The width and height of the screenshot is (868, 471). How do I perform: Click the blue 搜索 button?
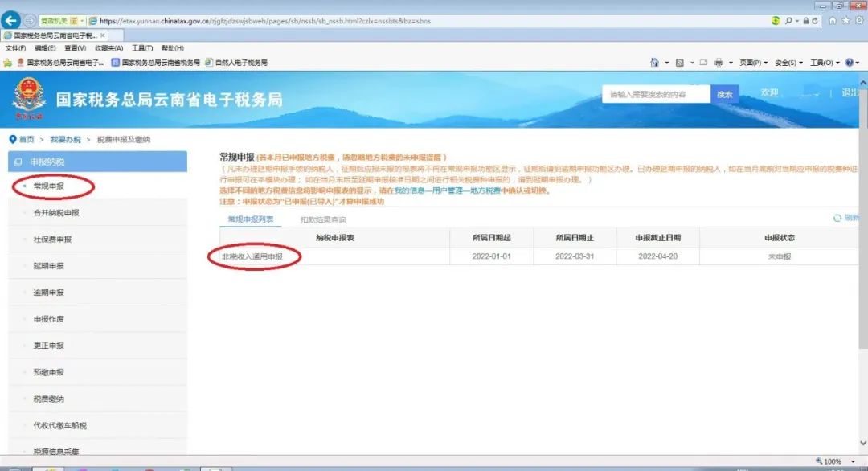tap(725, 94)
